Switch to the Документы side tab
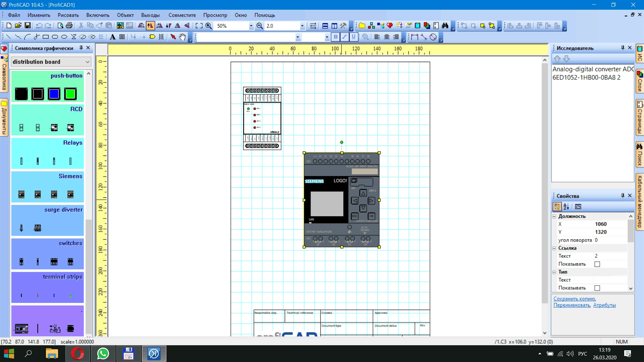 (4, 117)
